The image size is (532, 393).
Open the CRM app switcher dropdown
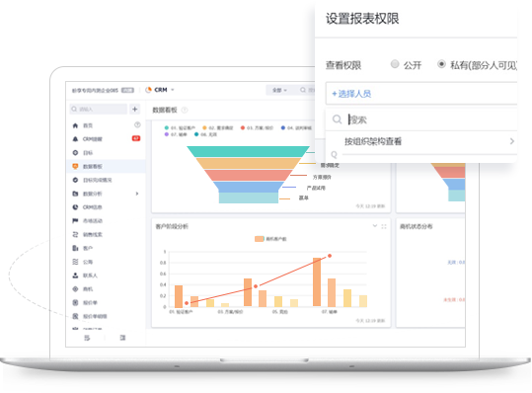160,90
